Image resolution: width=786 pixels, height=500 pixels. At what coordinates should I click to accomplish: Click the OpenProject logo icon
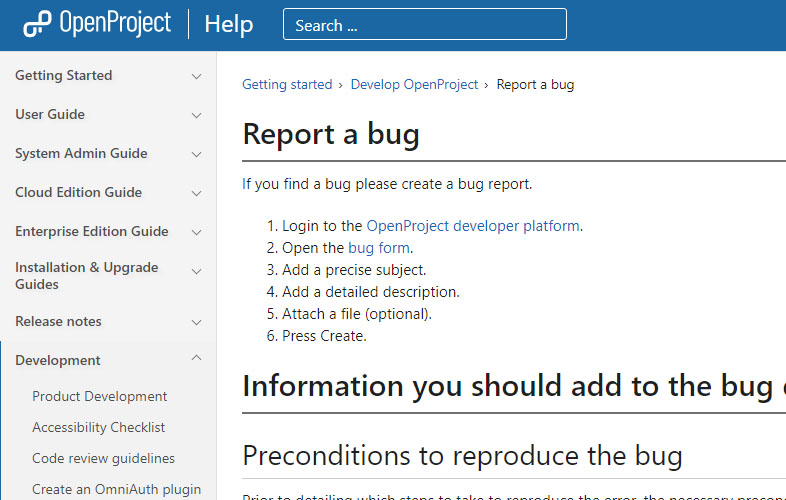pos(36,24)
